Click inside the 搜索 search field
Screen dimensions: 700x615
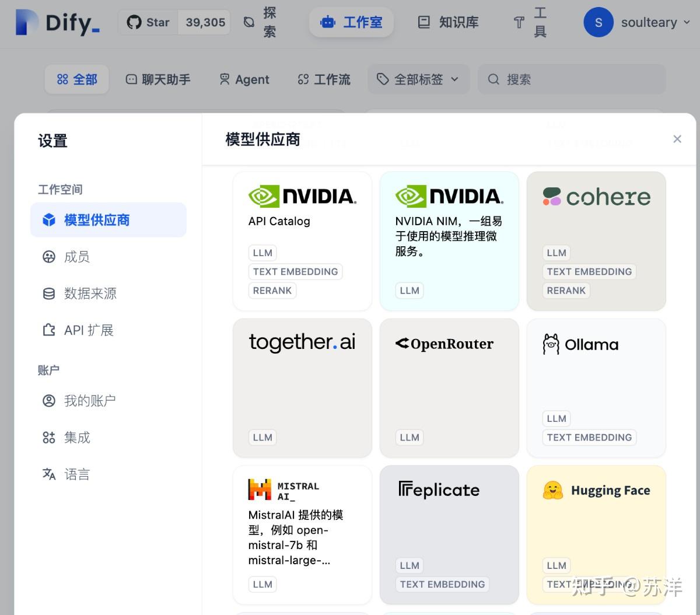pyautogui.click(x=572, y=79)
